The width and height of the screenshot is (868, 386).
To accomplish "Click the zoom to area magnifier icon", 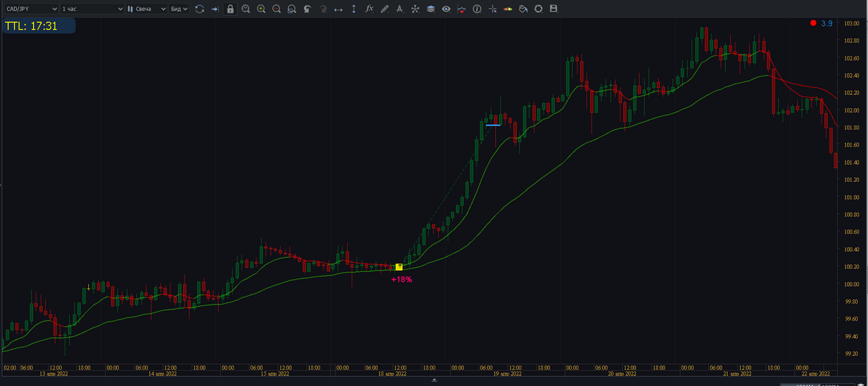I will [292, 9].
